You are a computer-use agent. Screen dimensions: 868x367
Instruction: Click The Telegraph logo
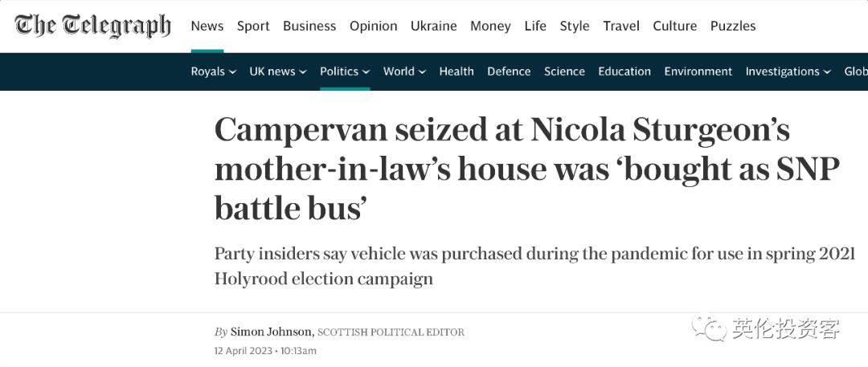[x=93, y=26]
